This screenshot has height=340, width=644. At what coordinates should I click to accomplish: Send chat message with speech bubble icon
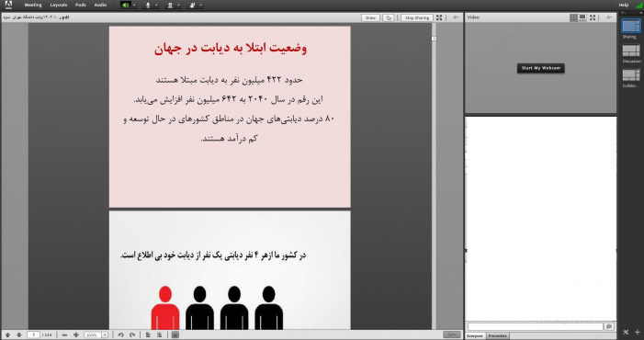point(609,326)
